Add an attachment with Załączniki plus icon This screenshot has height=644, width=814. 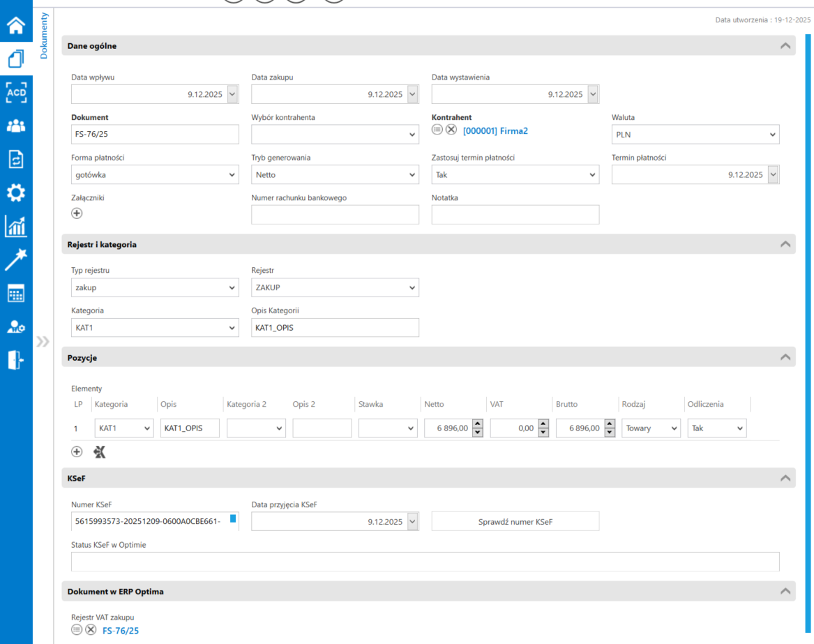pyautogui.click(x=77, y=214)
